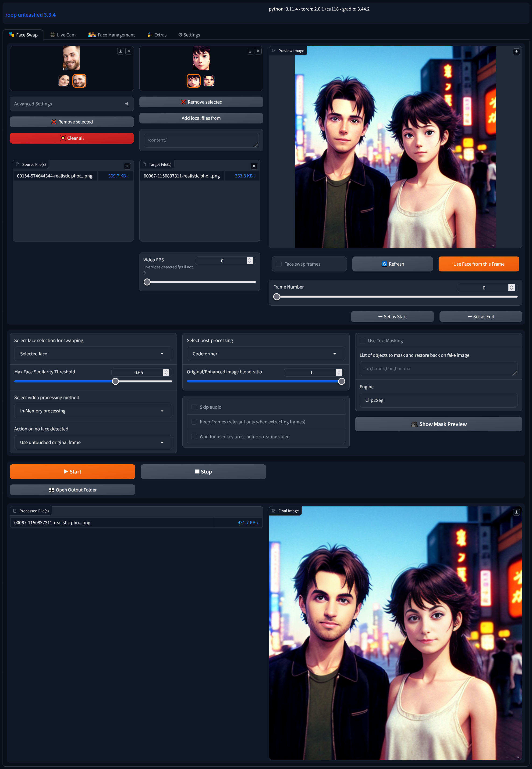Enable Skip audio option
The height and width of the screenshot is (769, 532).
tap(194, 407)
